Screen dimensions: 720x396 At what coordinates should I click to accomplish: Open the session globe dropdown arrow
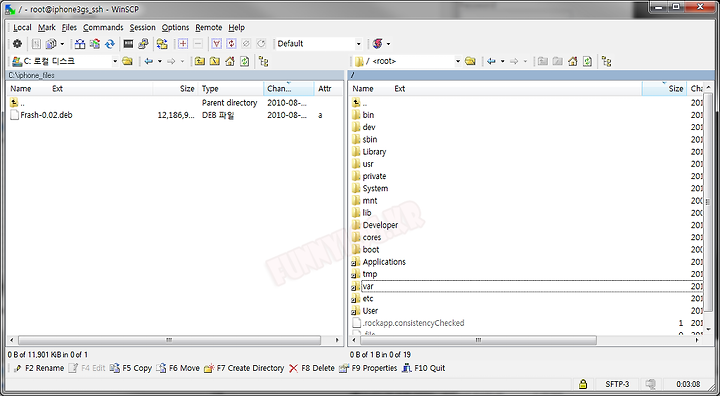[x=388, y=44]
